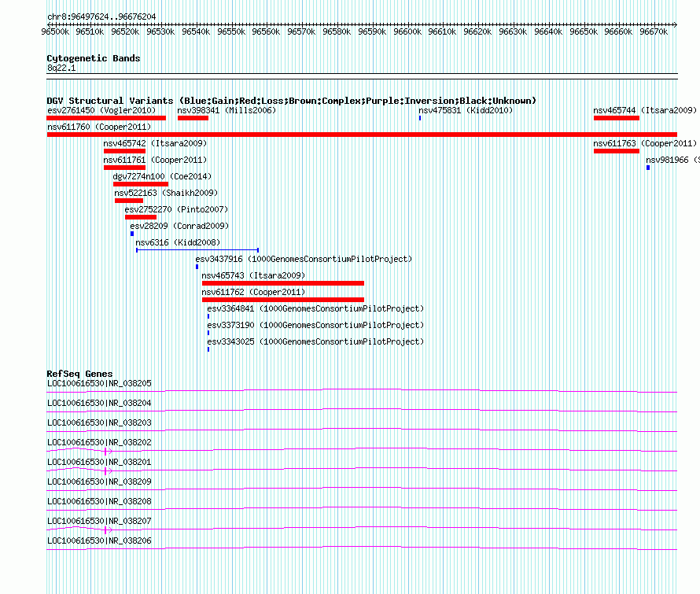Select the nsv465744 red loss bar
This screenshot has width=700, height=594.
pos(617,118)
